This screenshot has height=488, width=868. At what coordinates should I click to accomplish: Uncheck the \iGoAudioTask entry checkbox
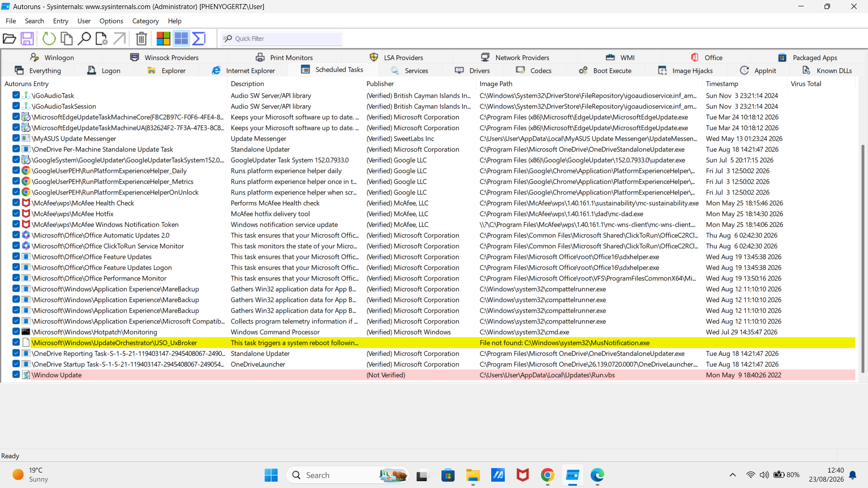[x=16, y=95]
